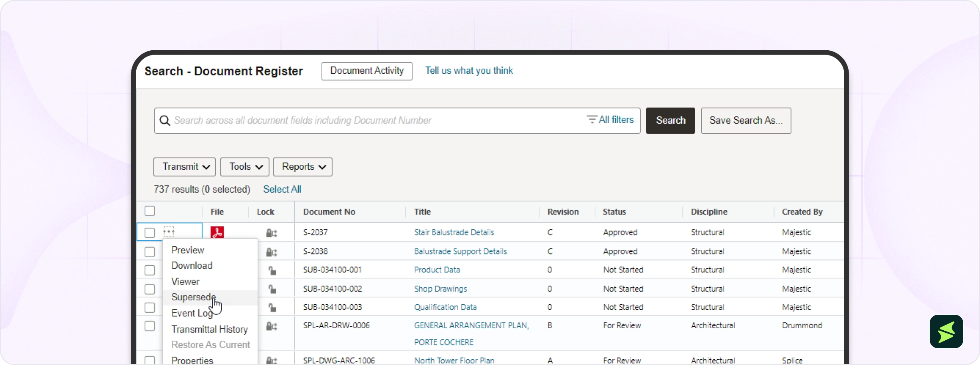Screen dimensions: 980x365
Task: Click the document number SUB-034100-001
Action: click(332, 270)
